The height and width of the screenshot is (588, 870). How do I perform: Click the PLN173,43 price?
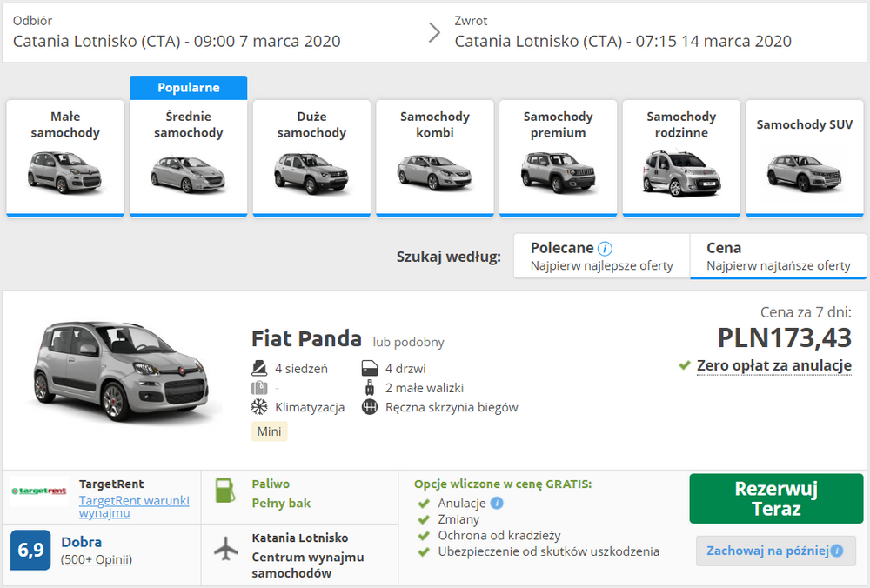point(784,337)
